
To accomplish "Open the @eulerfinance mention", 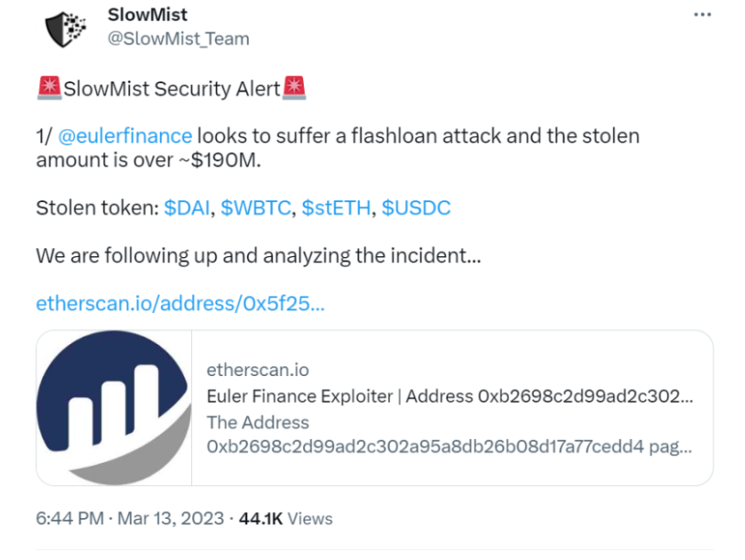I will [125, 135].
